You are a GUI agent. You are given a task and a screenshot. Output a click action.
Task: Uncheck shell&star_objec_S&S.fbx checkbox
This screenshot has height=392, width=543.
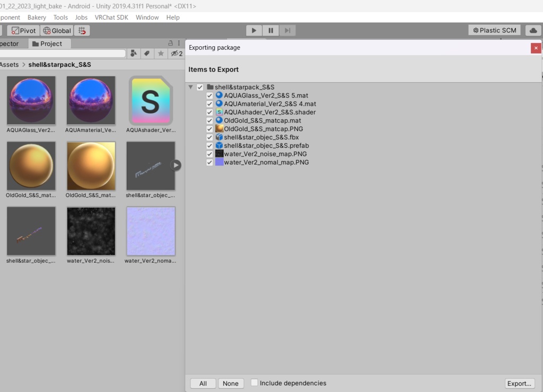[x=209, y=137]
